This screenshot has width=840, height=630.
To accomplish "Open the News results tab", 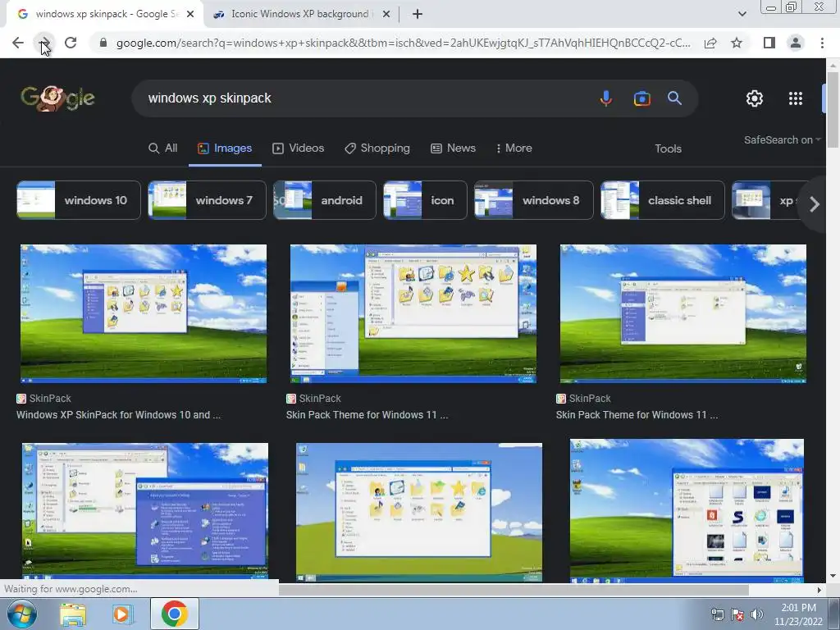I will (x=453, y=148).
